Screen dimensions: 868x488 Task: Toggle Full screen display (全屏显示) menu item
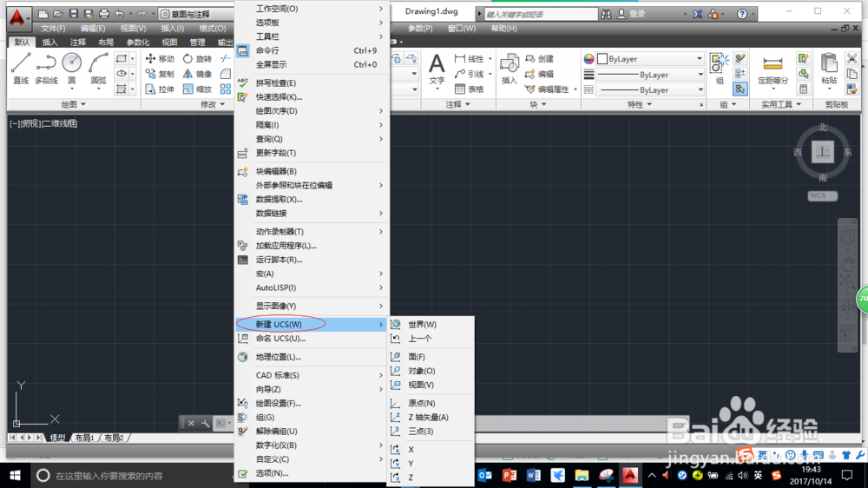tap(312, 64)
